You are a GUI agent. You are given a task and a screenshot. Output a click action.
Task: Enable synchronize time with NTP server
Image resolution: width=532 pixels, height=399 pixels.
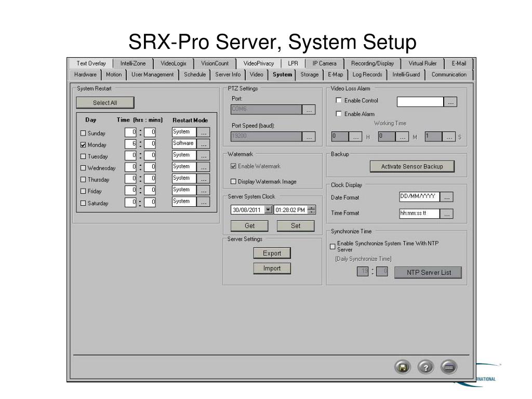pos(333,247)
